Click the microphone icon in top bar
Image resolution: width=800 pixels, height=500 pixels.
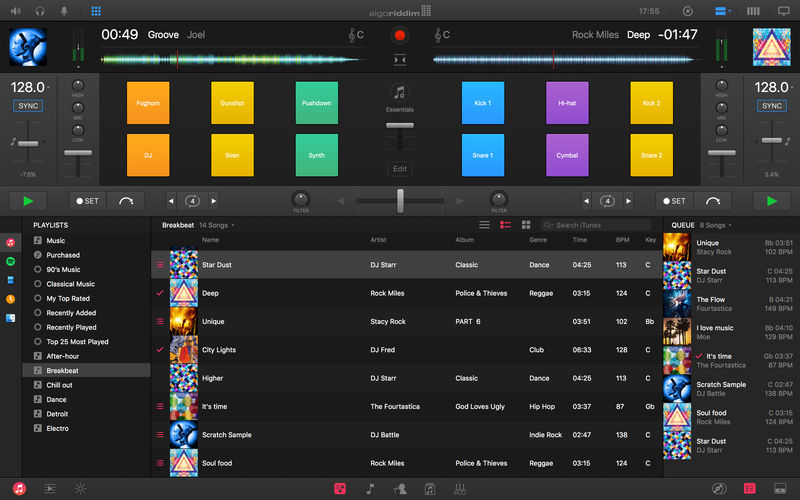point(65,11)
